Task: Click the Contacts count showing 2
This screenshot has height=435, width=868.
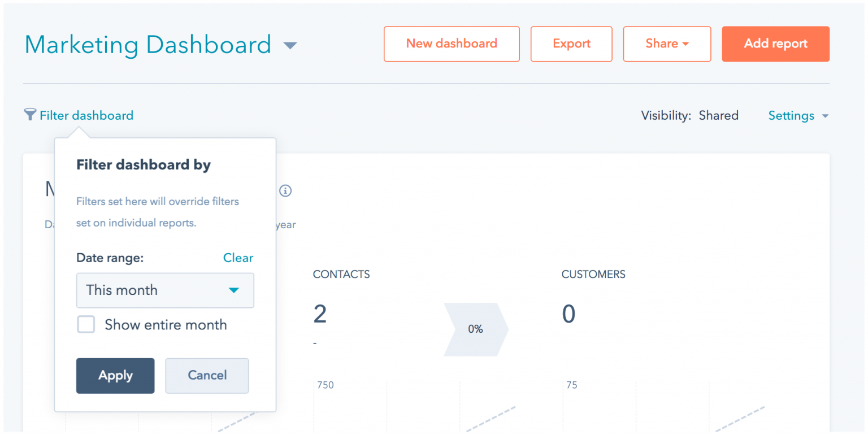Action: coord(320,314)
